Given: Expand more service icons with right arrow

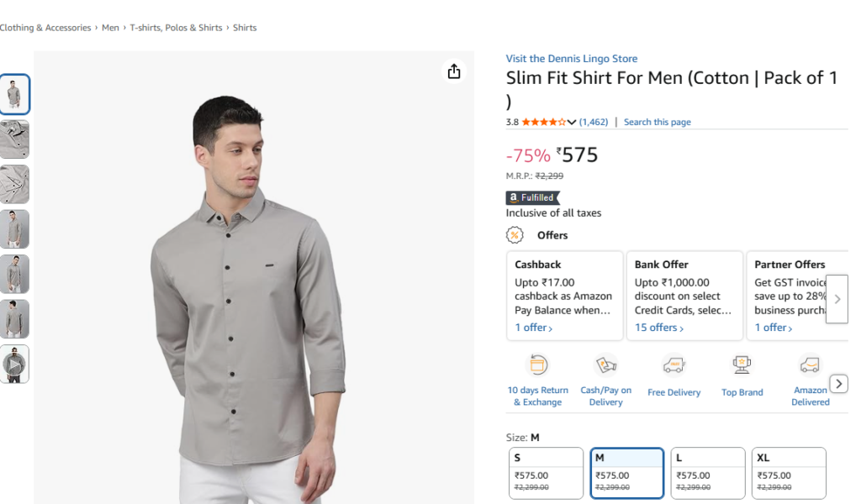Looking at the screenshot, I should pyautogui.click(x=838, y=384).
